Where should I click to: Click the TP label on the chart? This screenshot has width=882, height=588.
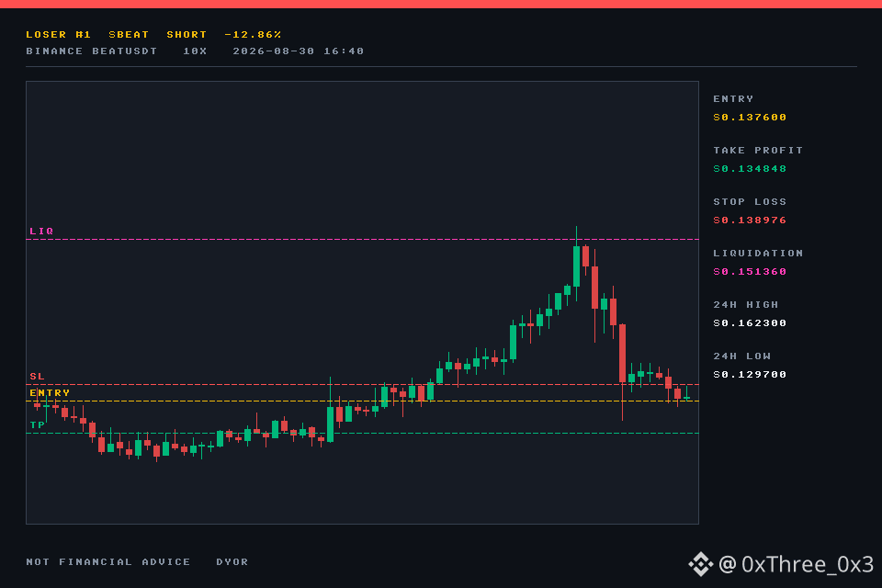coord(37,424)
